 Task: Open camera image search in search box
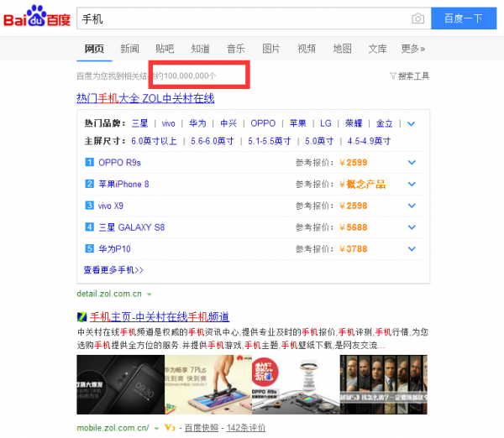[x=417, y=18]
